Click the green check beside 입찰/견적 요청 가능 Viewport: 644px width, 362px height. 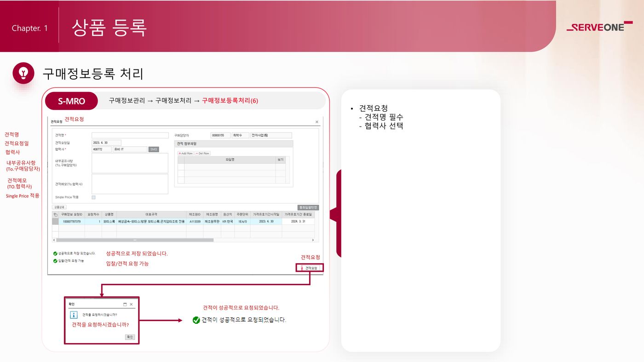click(55, 261)
